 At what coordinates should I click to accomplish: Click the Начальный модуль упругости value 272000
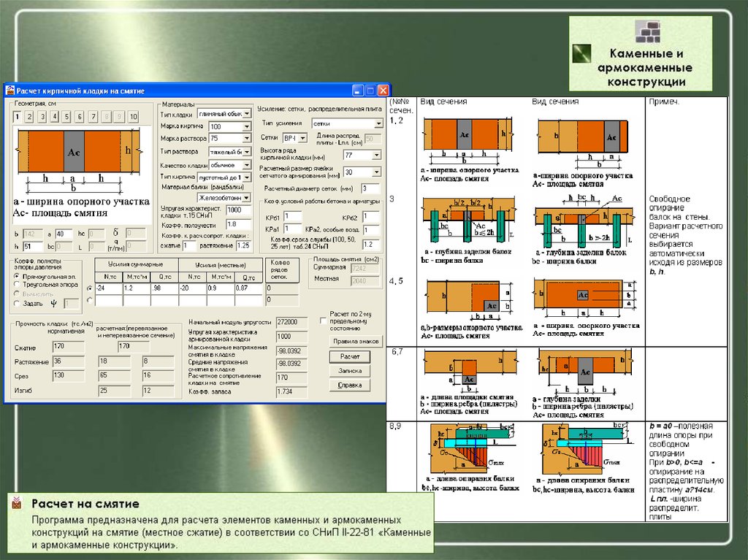point(291,322)
